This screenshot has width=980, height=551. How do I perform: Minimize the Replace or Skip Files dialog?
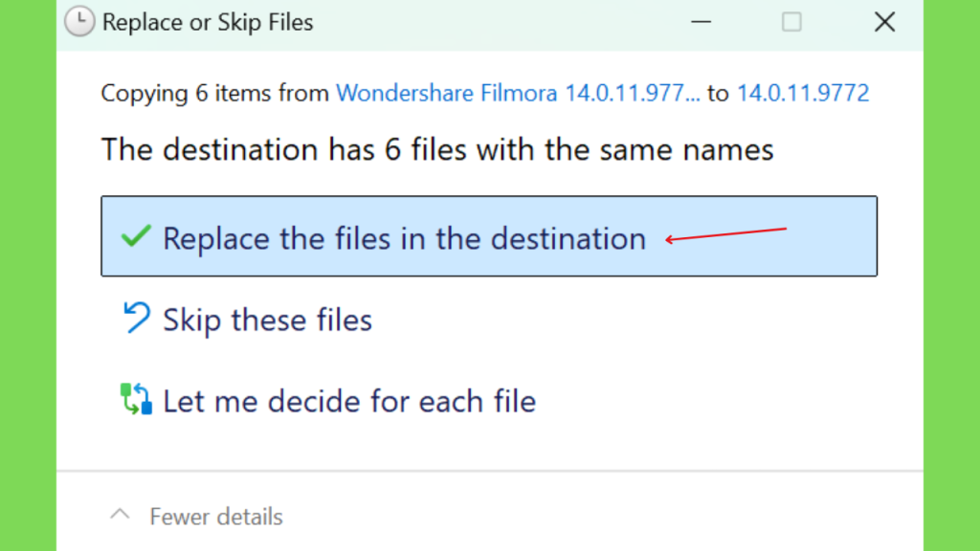[702, 22]
